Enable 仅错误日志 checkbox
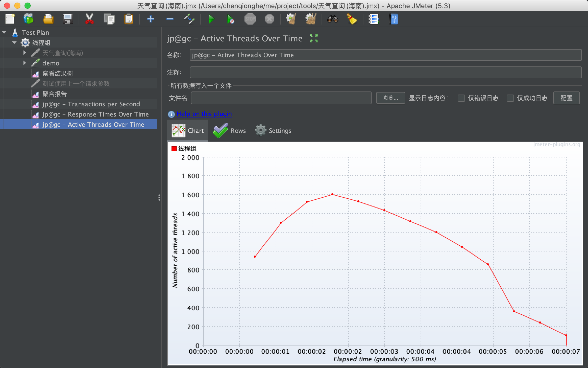 pos(461,98)
